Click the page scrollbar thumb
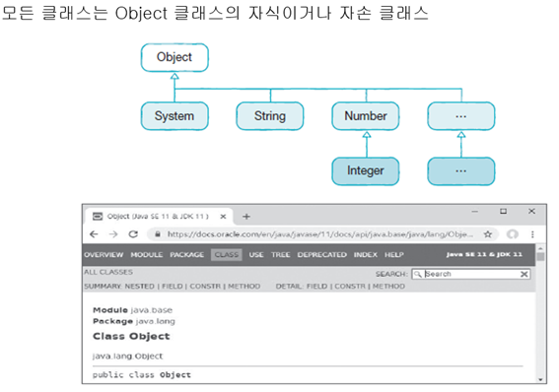This screenshot has width=559, height=392. (541, 257)
